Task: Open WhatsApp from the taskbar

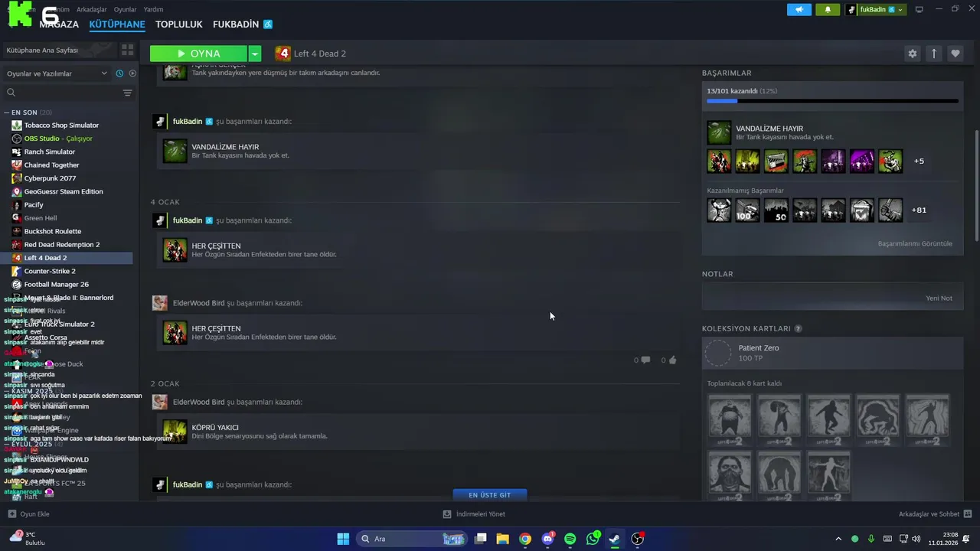Action: coord(593,539)
